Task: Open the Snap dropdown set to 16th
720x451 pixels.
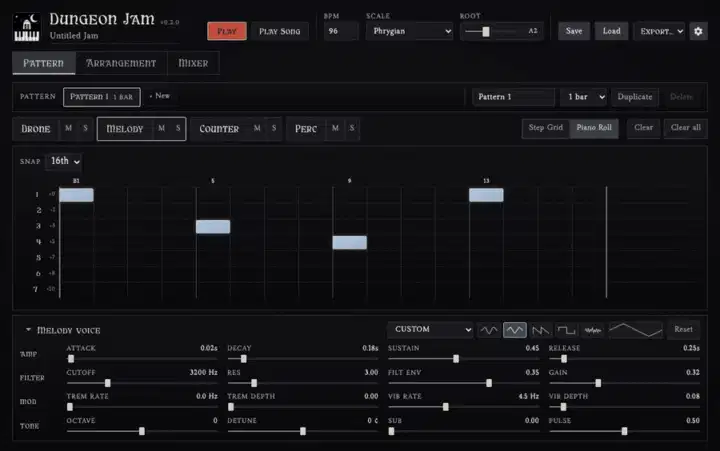Action: [64, 161]
